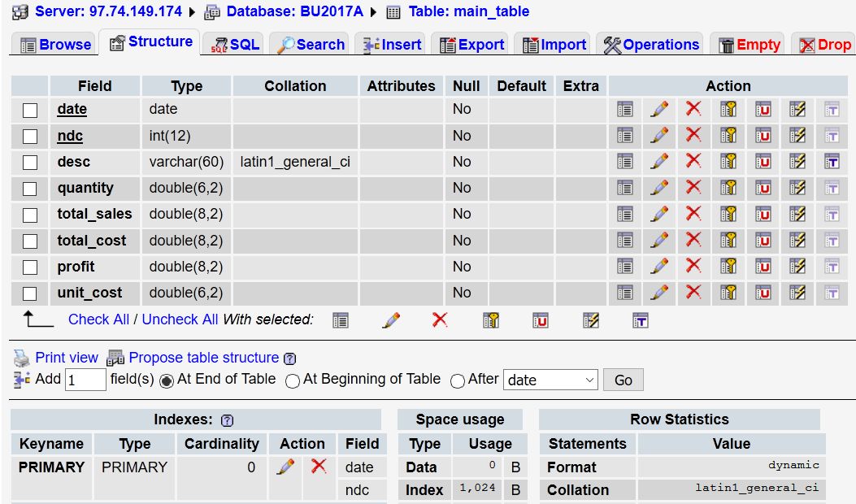Switch to the SQL tab
The image size is (856, 504).
coord(235,45)
